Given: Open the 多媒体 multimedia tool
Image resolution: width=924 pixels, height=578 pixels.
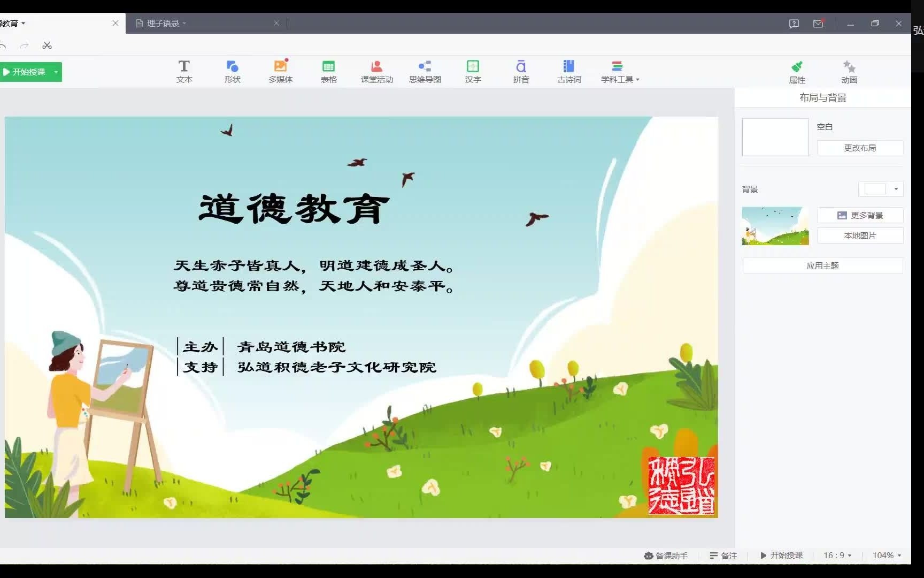Looking at the screenshot, I should coord(280,71).
